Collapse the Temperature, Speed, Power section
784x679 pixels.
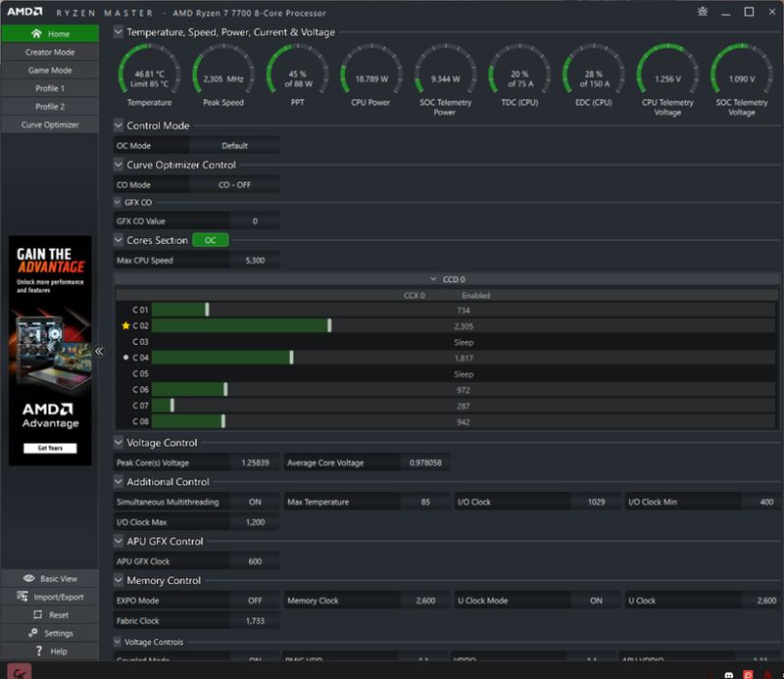(119, 30)
